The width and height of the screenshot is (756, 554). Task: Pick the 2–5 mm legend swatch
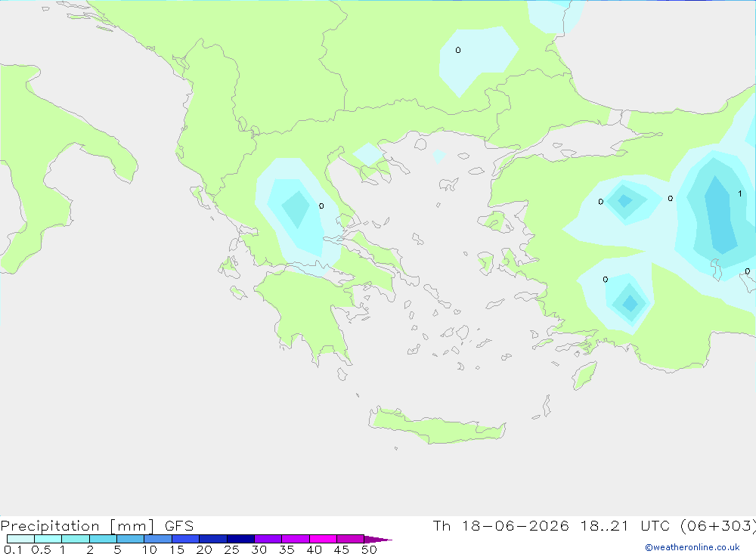(x=103, y=539)
